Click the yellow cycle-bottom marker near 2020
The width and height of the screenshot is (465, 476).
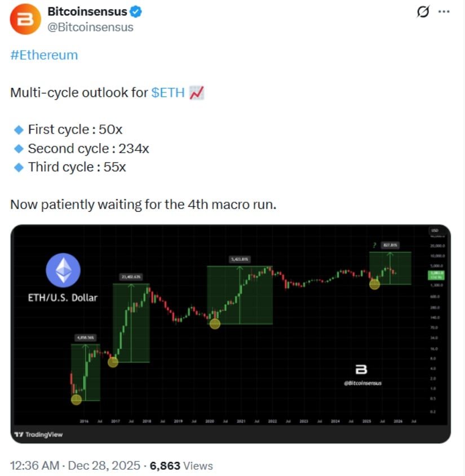click(215, 324)
